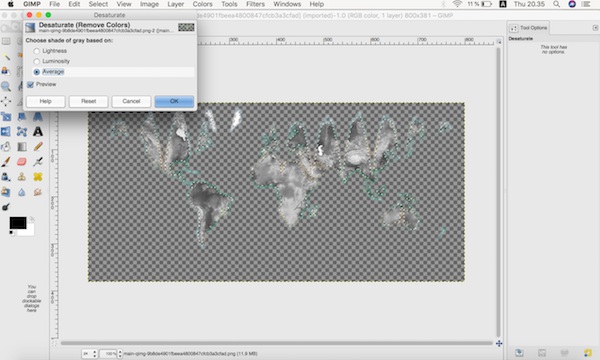Open Spotlight search in menu bar

pyautogui.click(x=556, y=4)
